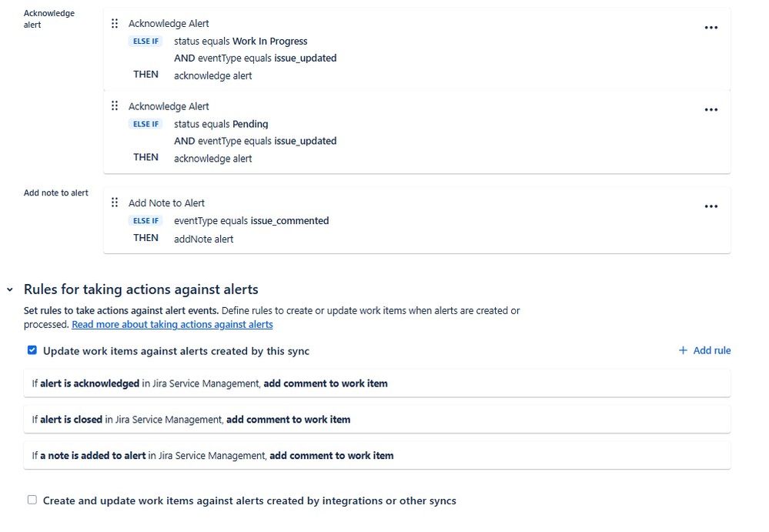Grab drag handle of Work In Progress rule
This screenshot has width=769, height=532.
(115, 24)
